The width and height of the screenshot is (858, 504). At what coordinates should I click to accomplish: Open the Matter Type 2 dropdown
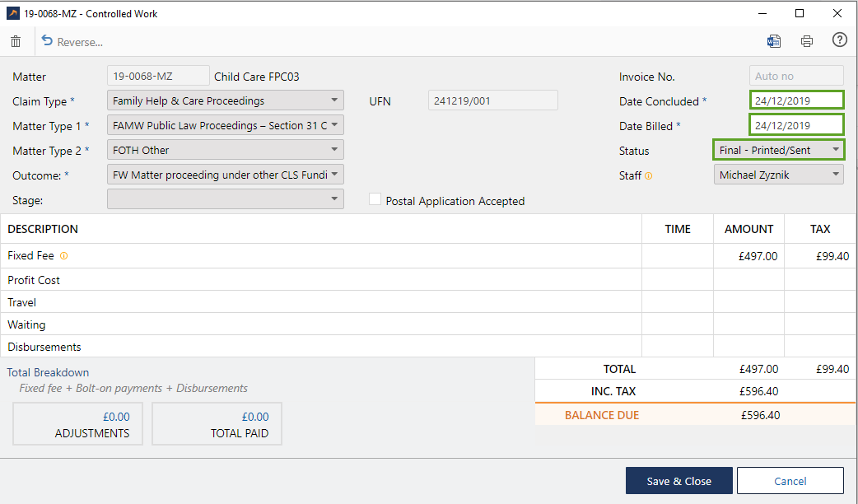coord(226,150)
